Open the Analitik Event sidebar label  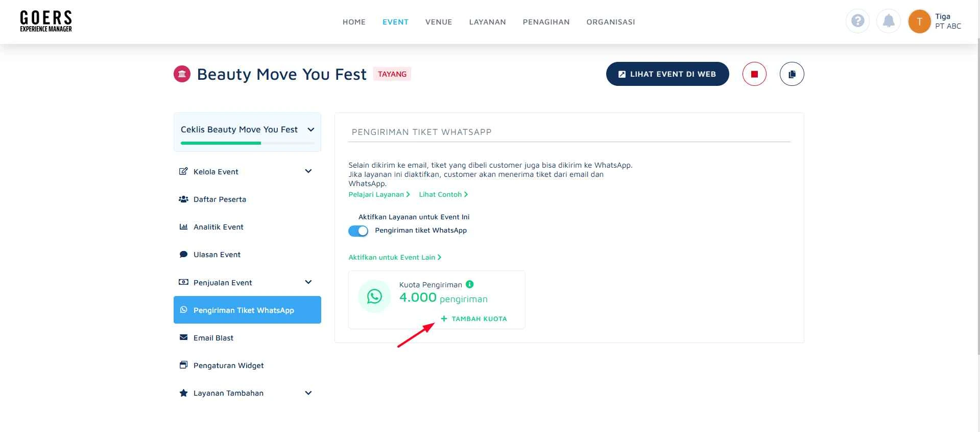click(x=219, y=227)
